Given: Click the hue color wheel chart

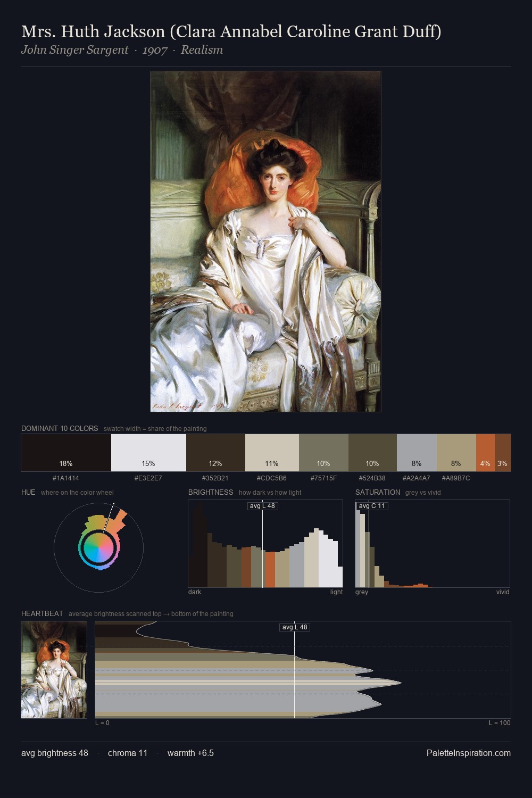Looking at the screenshot, I should point(98,547).
